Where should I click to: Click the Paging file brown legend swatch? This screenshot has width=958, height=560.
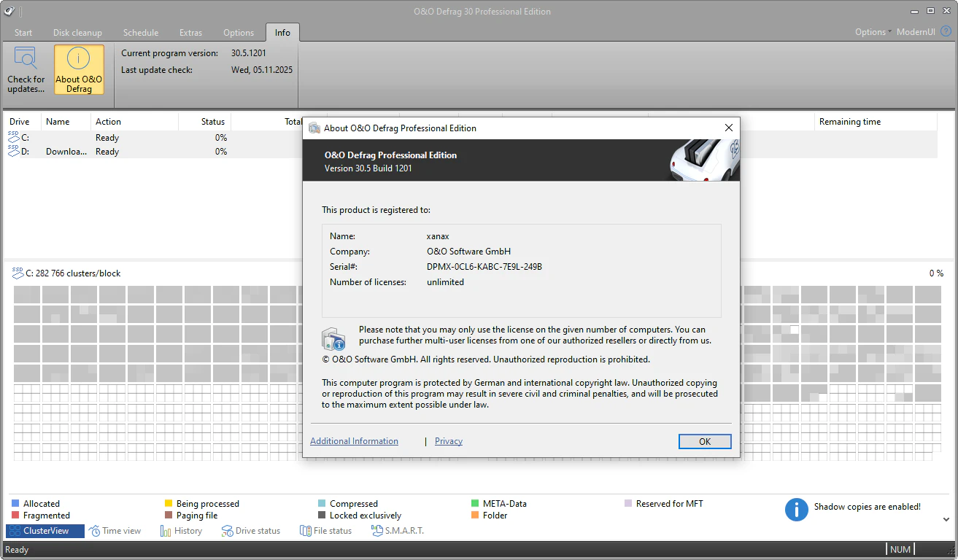pos(169,515)
